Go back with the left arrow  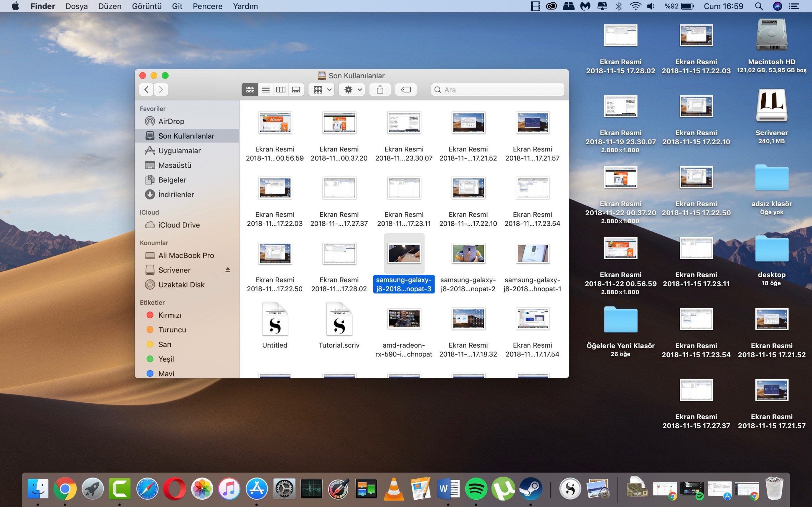click(146, 90)
